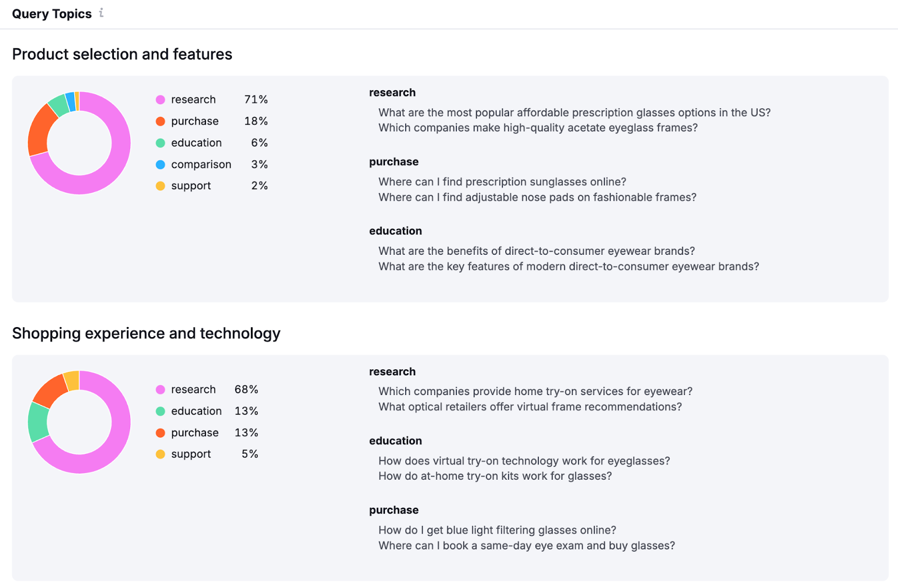
Task: Toggle the comparison legend entry in top chart
Action: [201, 164]
